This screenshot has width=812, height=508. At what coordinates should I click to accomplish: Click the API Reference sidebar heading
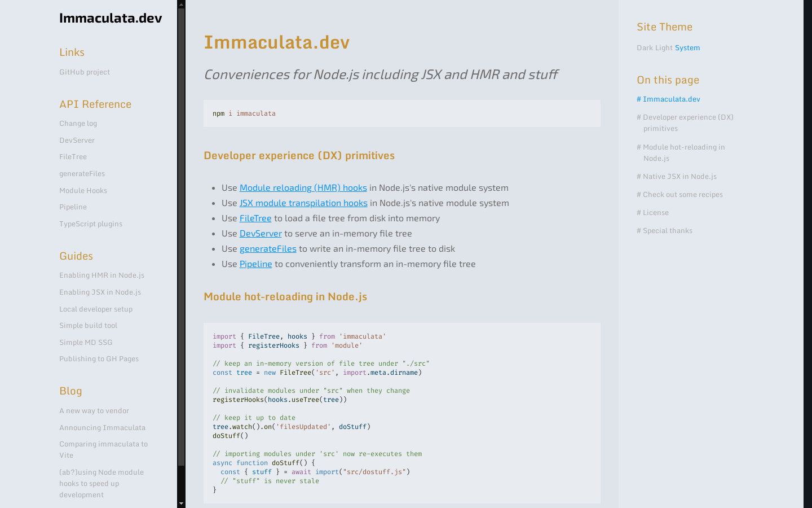click(x=95, y=104)
